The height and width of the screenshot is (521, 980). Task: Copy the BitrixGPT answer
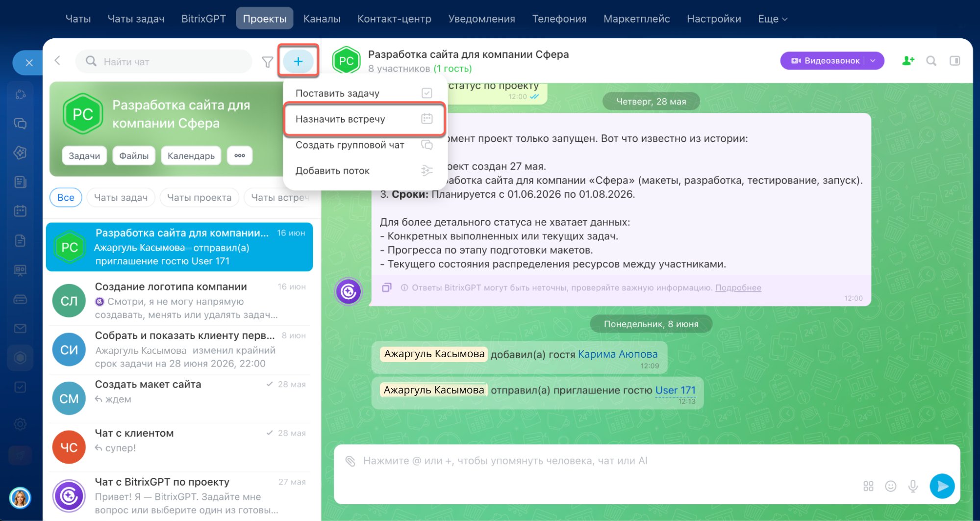pyautogui.click(x=387, y=287)
